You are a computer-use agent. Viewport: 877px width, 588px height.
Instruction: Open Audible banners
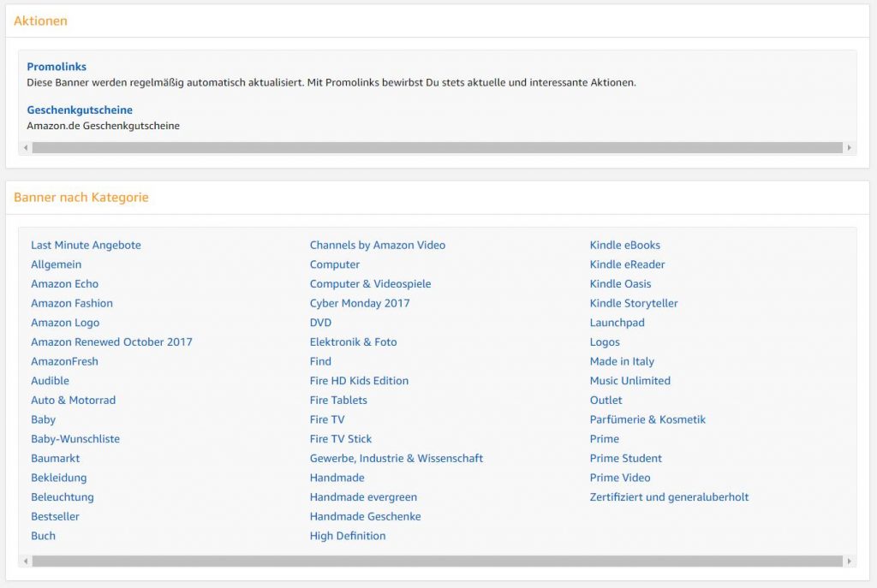[x=51, y=381]
